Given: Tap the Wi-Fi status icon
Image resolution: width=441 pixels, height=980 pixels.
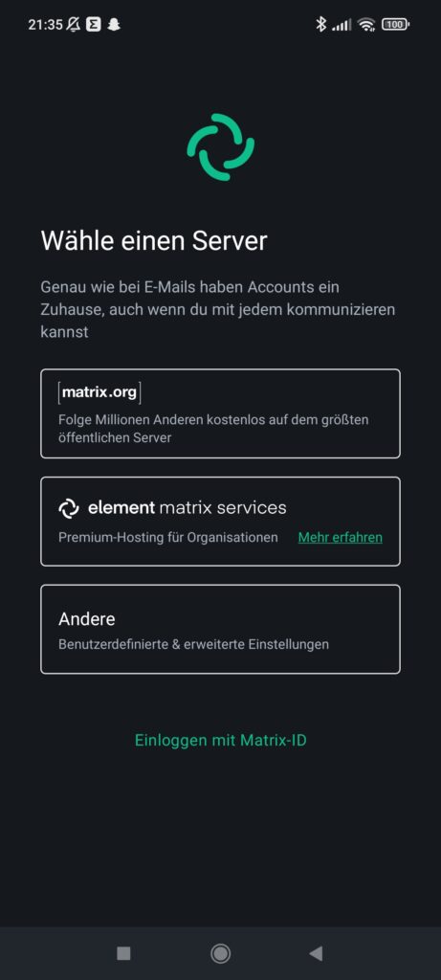Looking at the screenshot, I should [366, 24].
